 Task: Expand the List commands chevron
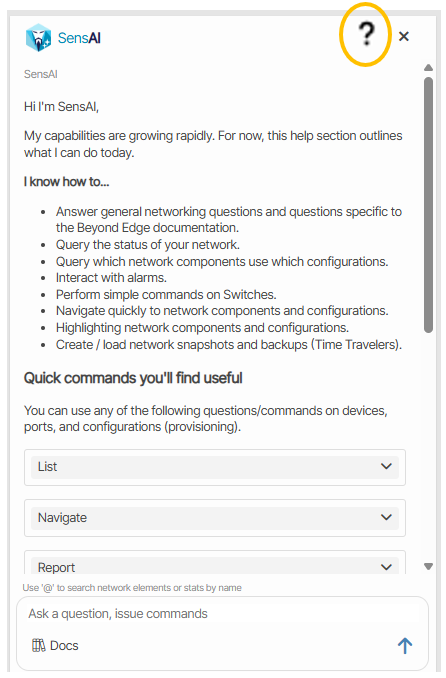(x=386, y=466)
